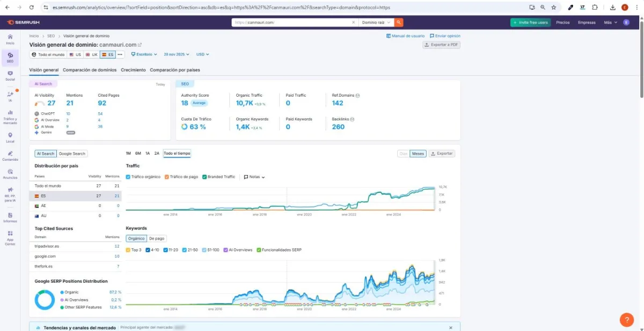Open the App Center sidebar icon

10,238
